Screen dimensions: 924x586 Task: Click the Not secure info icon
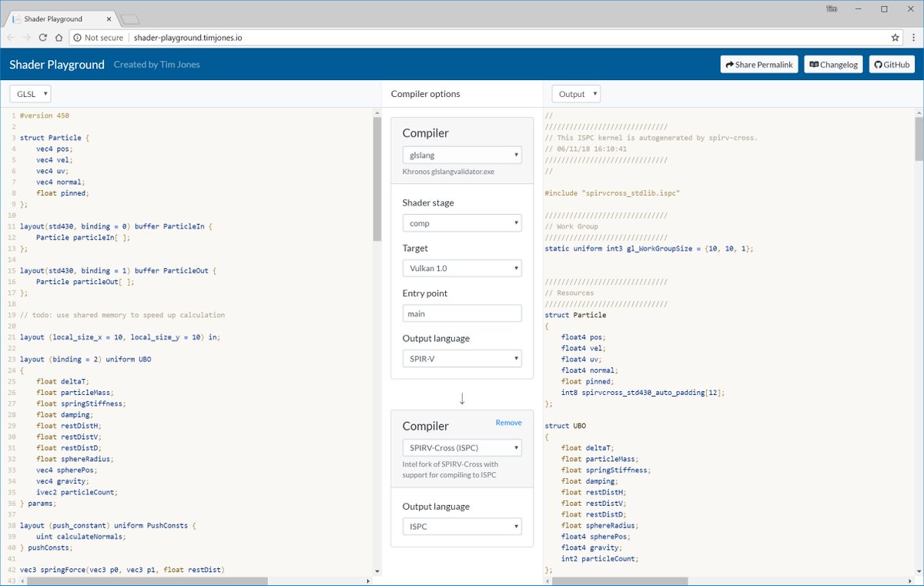pyautogui.click(x=76, y=37)
